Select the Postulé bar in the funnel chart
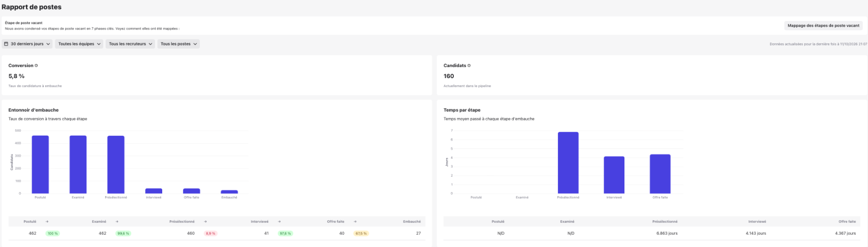868x247 pixels. click(x=40, y=164)
